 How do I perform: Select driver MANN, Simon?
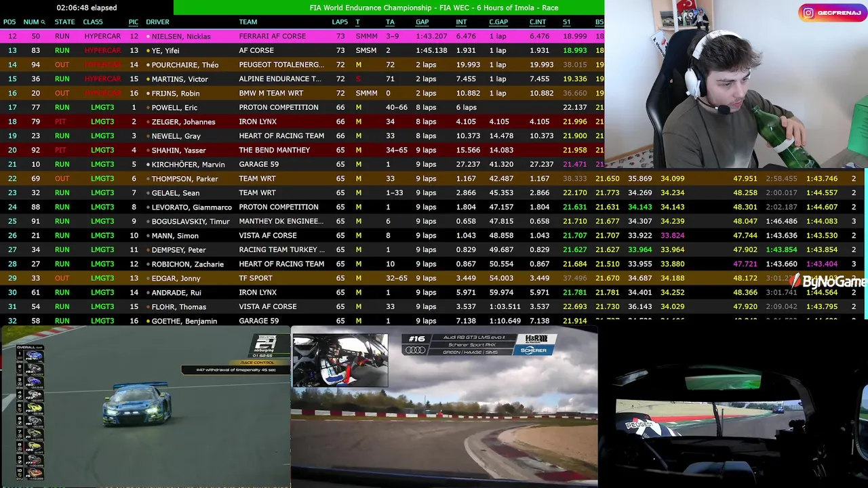[x=175, y=236]
